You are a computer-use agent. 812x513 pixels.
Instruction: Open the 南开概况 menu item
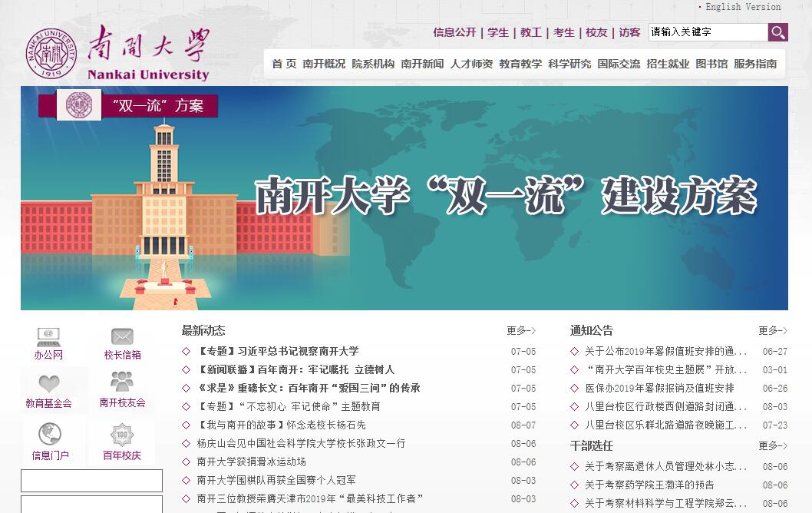pos(324,64)
